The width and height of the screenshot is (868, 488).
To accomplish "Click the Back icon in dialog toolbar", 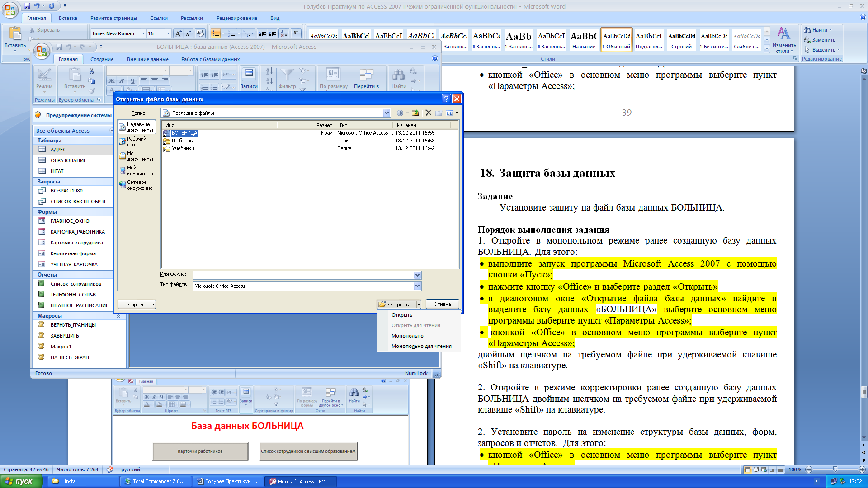I will click(400, 113).
